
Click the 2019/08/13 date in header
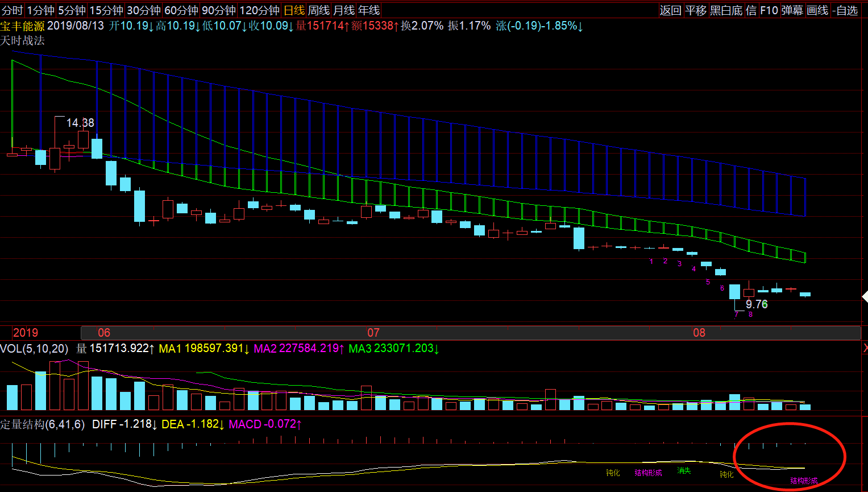76,26
